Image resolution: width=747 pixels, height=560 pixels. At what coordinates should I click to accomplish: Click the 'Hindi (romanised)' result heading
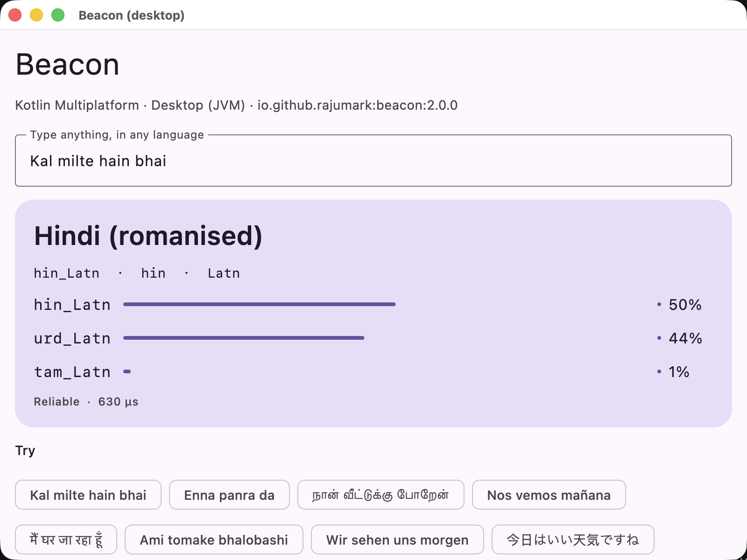point(148,236)
